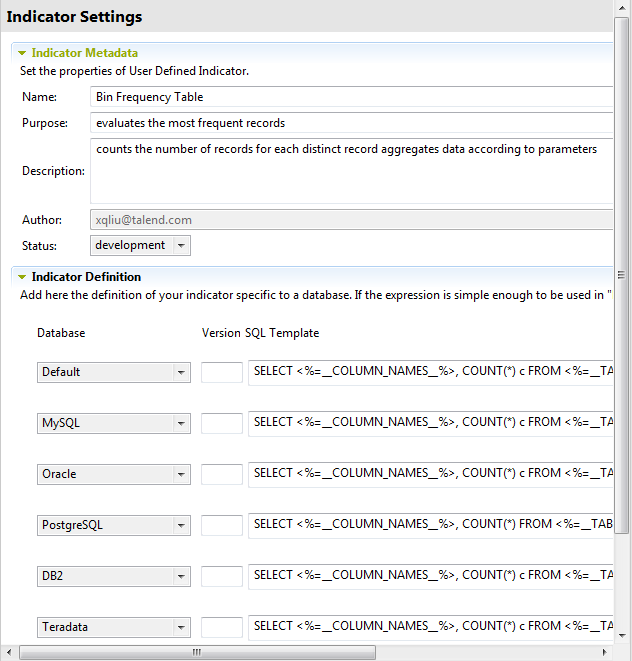Click the Version field for MySQL row

(222, 423)
